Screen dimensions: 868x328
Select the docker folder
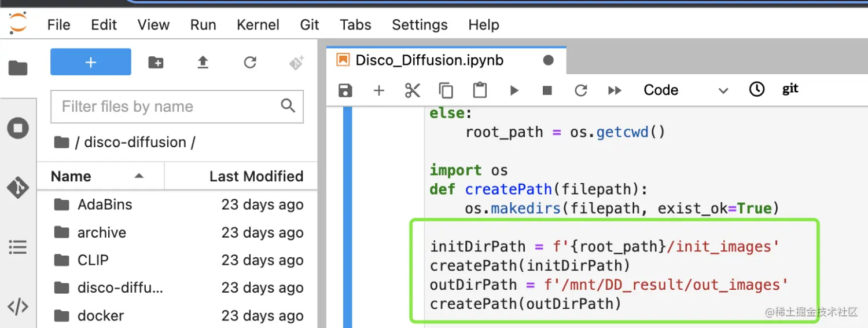click(177, 316)
